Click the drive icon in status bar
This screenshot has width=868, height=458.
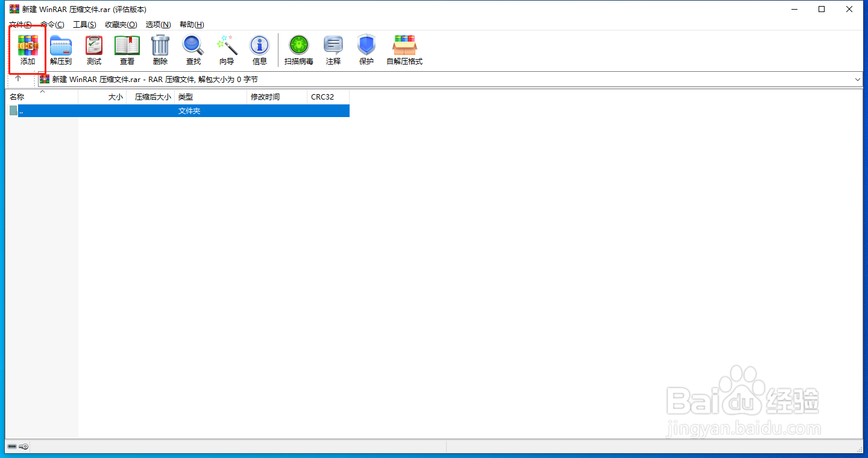[12, 447]
